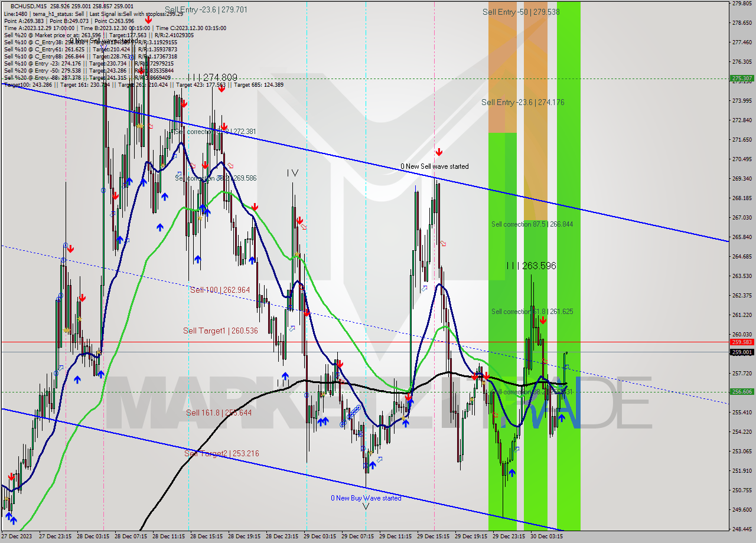Click the 'Sell 161.8 | 255.644' label
Screen dimensions: 756x543
[219, 413]
